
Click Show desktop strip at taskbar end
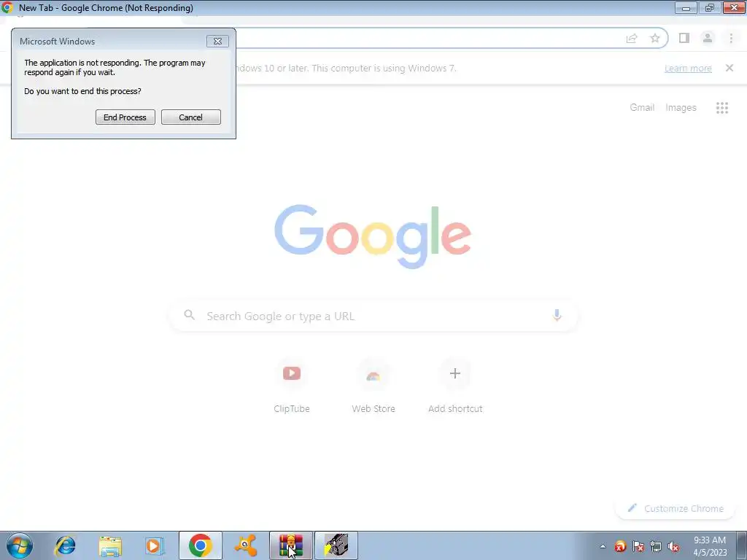click(x=742, y=545)
